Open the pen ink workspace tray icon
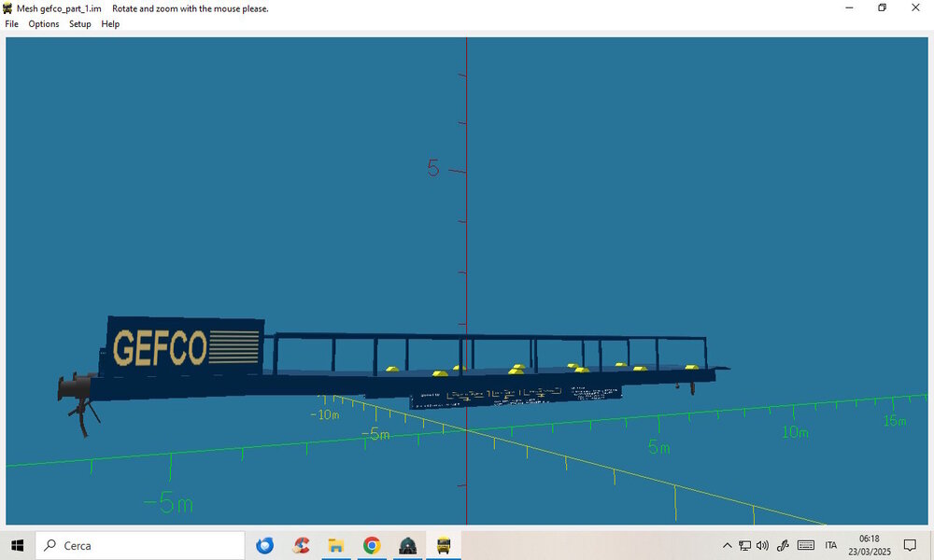The image size is (934, 560). pyautogui.click(x=783, y=545)
